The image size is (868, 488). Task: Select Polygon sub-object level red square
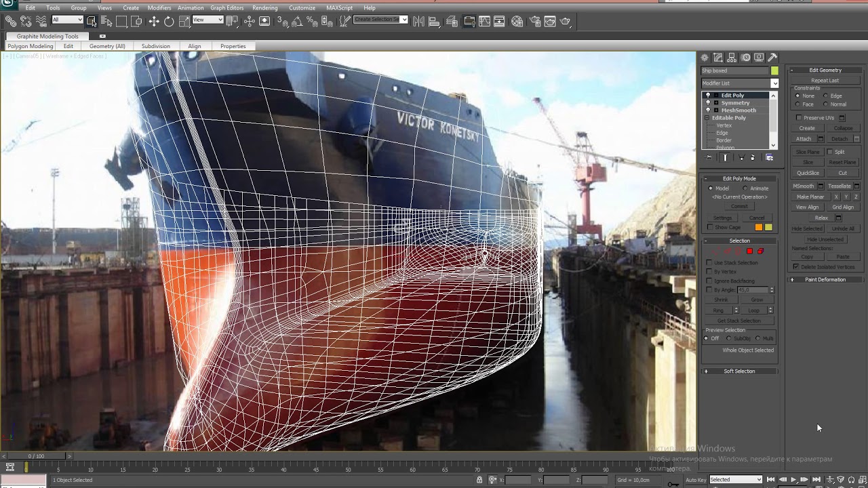[x=749, y=251]
